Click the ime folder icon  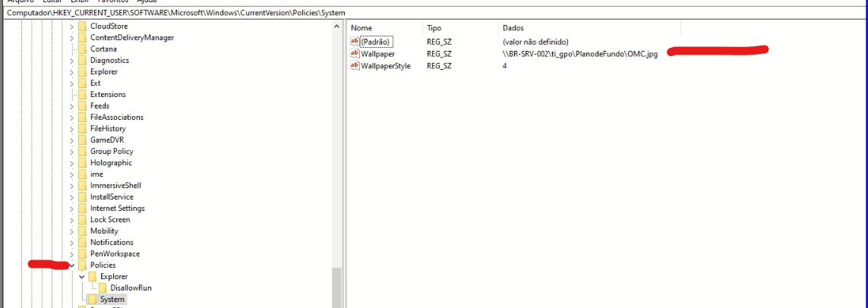pos(82,174)
